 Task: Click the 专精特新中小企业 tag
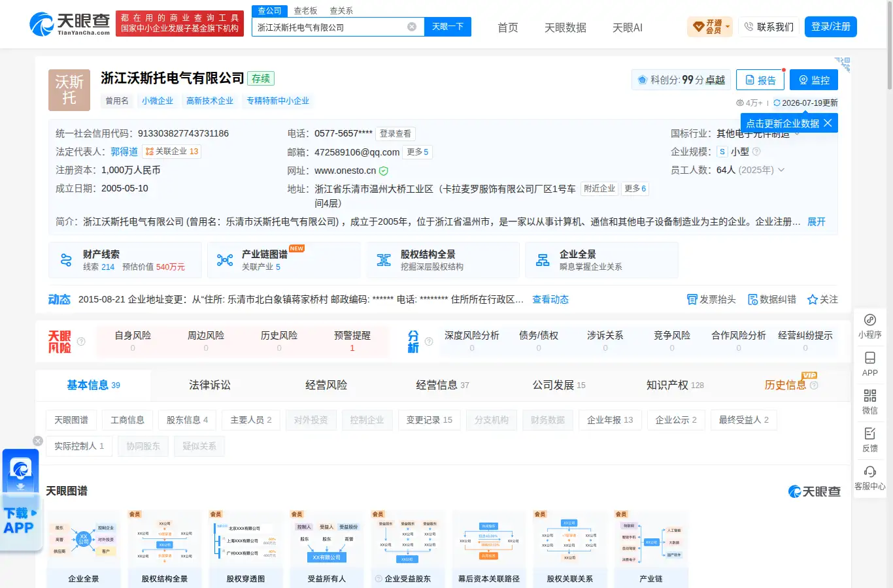pos(278,101)
